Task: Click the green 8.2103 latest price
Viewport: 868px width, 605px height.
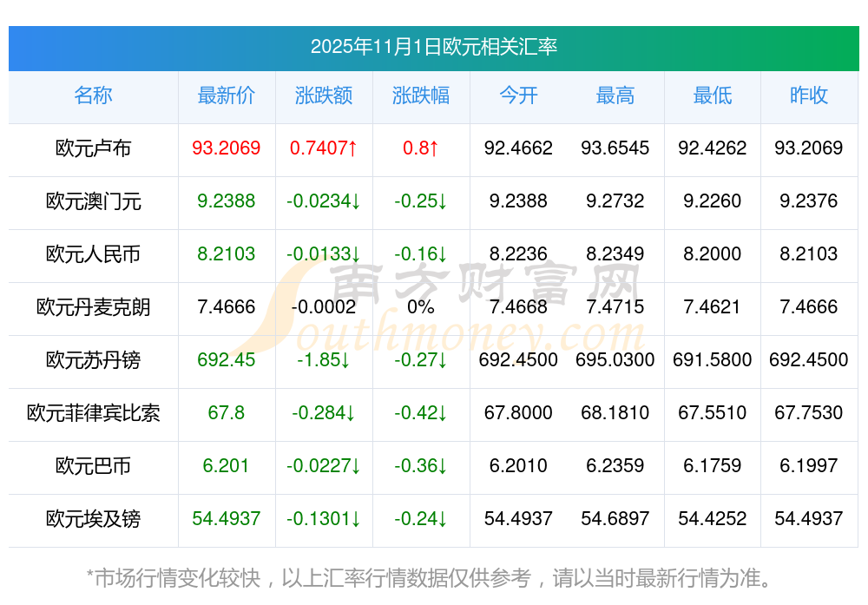Action: [226, 254]
